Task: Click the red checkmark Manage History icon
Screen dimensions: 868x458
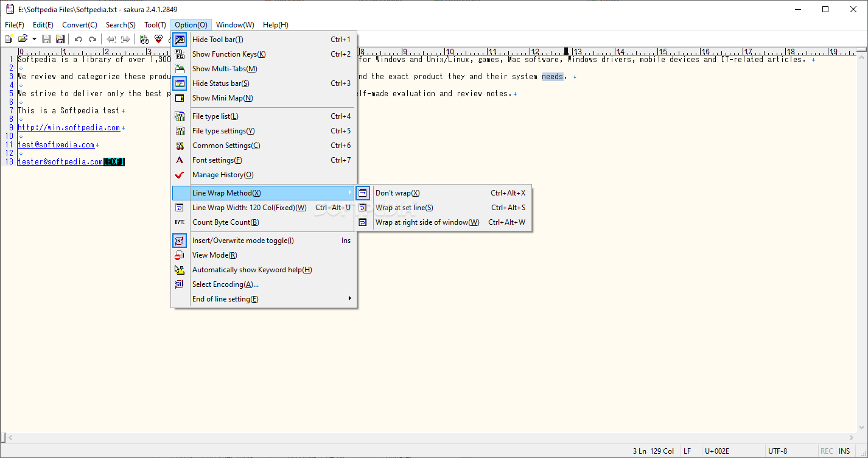Action: (x=180, y=175)
